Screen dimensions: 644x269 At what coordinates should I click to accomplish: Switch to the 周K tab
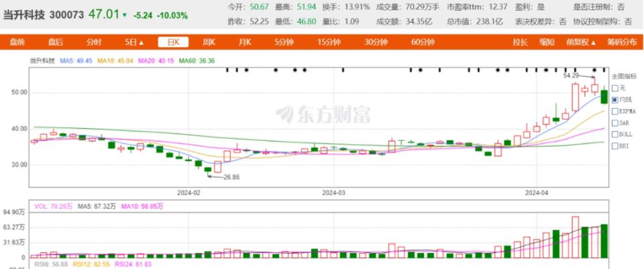(x=209, y=42)
